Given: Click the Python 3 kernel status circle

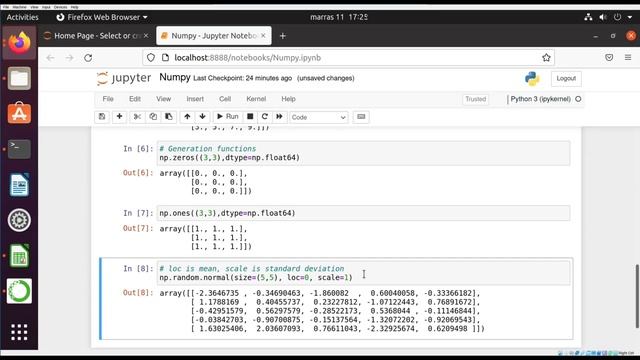Looking at the screenshot, I should point(578,99).
